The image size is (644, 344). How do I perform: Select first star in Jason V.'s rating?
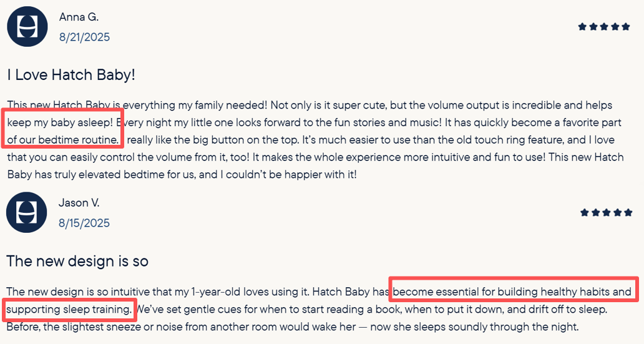pos(584,213)
